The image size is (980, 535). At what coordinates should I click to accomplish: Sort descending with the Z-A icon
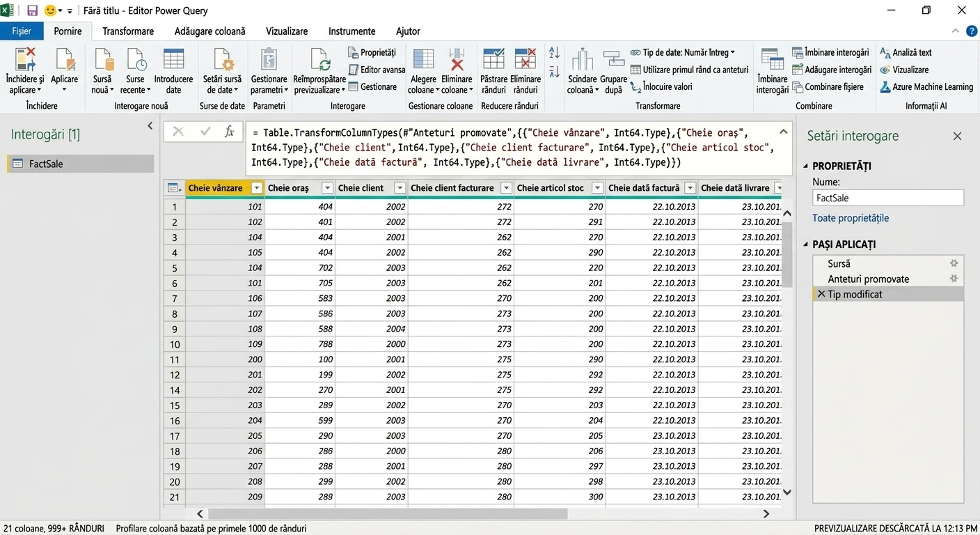point(554,71)
